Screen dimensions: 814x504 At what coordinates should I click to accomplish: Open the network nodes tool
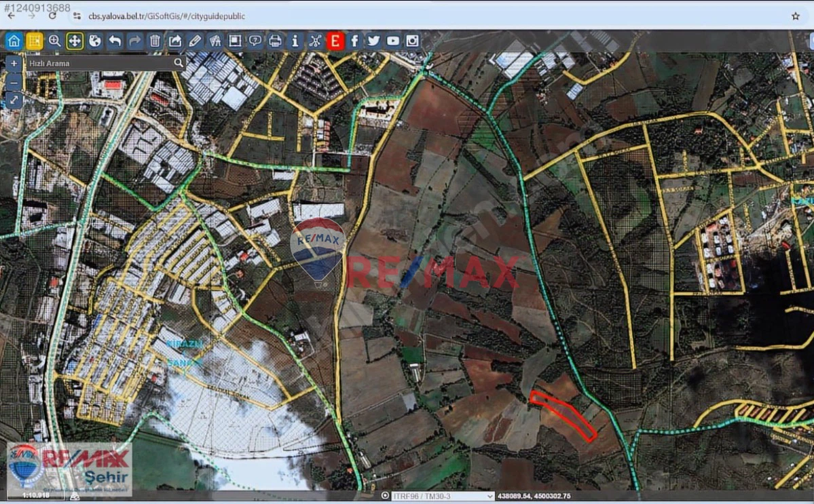coord(315,41)
